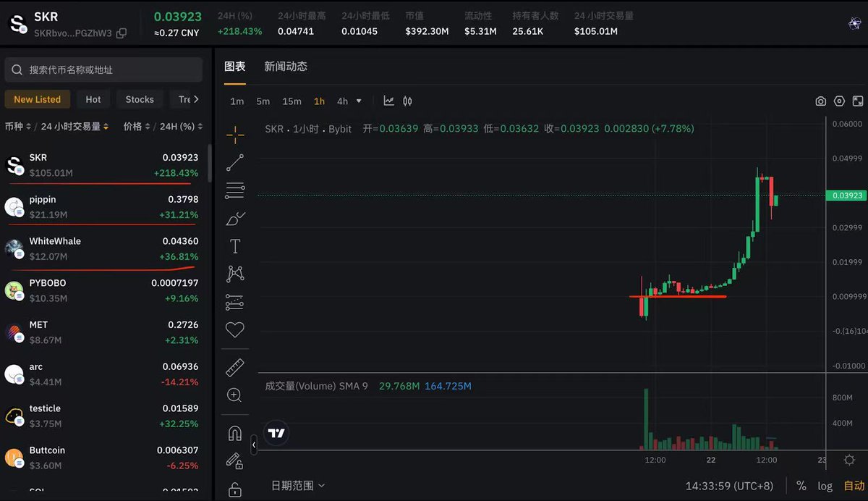
Task: Switch to the 5m timeframe
Action: [x=263, y=101]
